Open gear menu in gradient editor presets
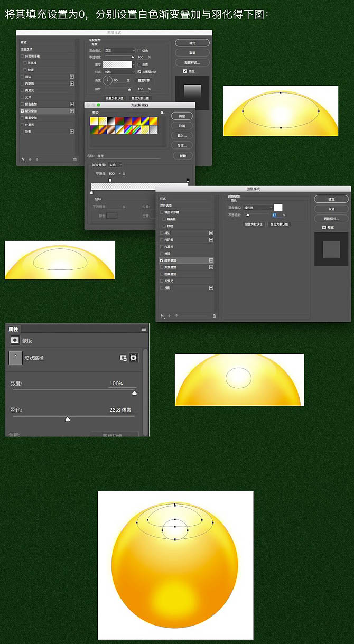The height and width of the screenshot is (644, 354). tap(162, 113)
